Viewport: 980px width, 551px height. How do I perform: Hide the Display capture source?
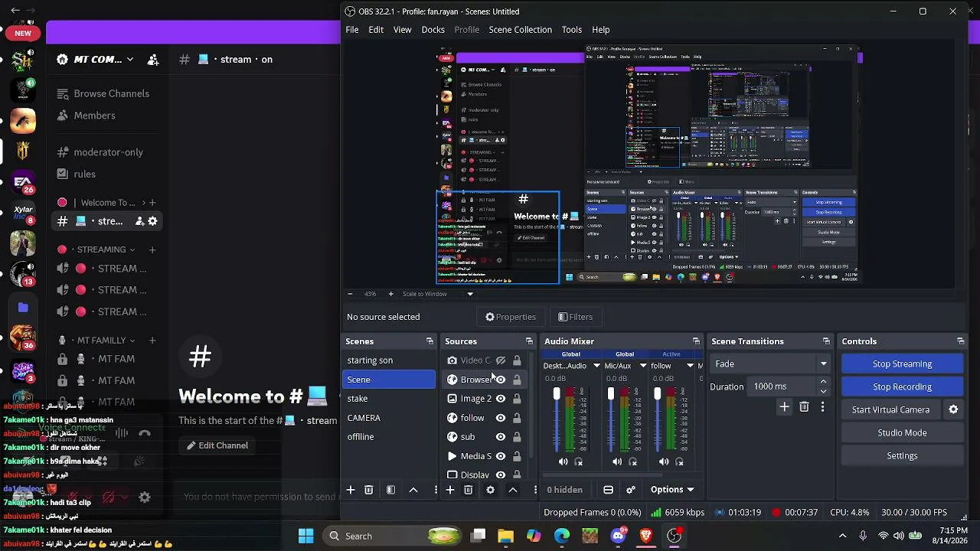(501, 475)
